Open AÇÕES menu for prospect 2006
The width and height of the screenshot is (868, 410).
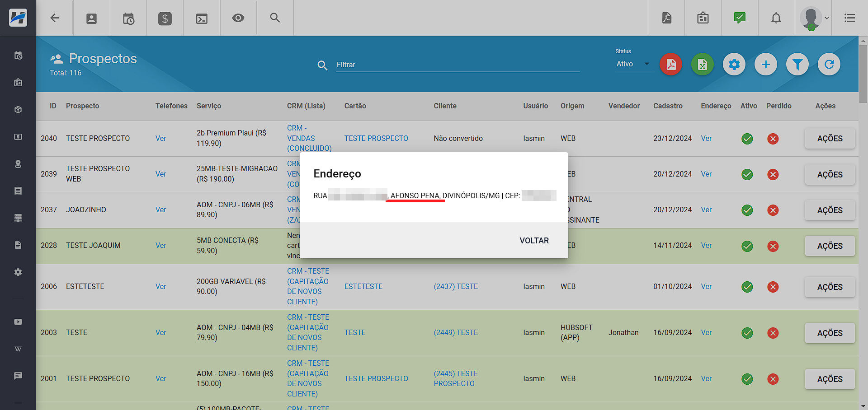pyautogui.click(x=830, y=287)
